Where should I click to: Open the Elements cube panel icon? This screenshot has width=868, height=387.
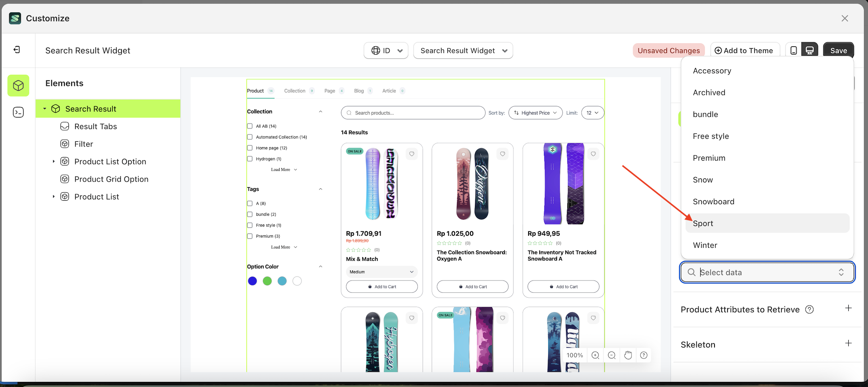pyautogui.click(x=18, y=85)
